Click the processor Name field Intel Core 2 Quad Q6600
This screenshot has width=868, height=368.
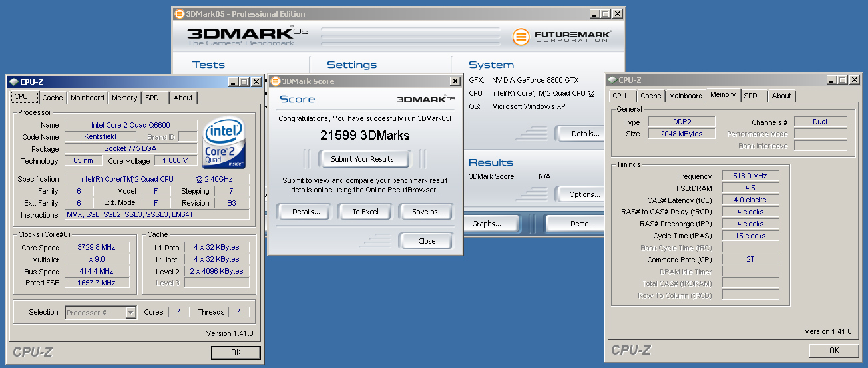130,125
